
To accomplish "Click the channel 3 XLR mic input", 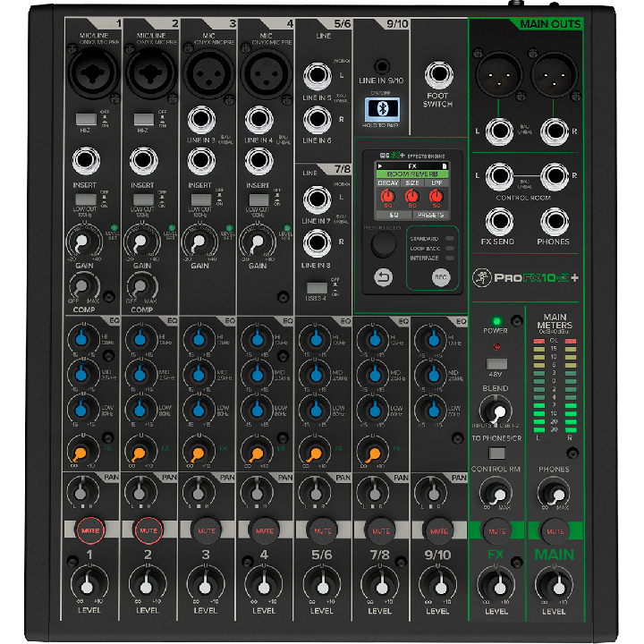I will tap(208, 73).
